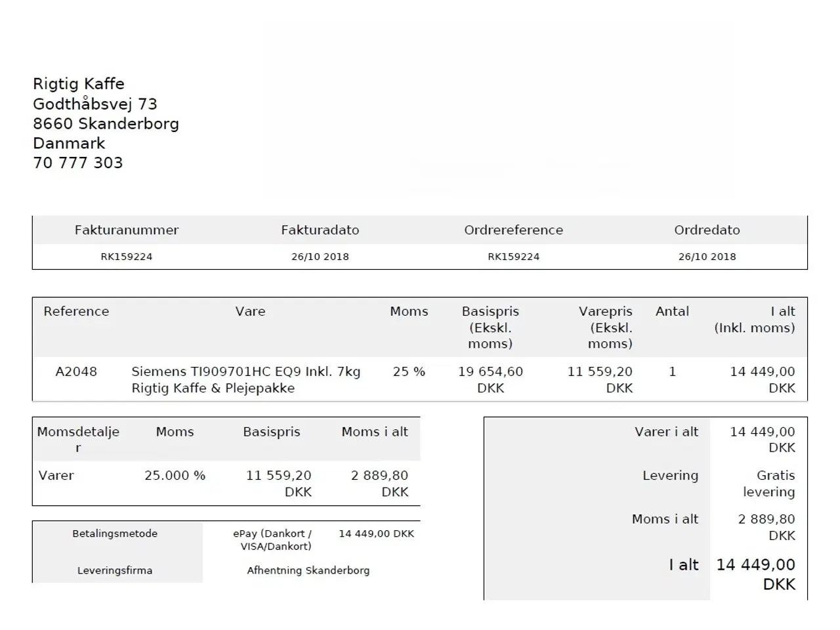Screen dimensions: 840x630
Task: Select the "I alt (Inkl. moms)" column header
Action: click(x=755, y=320)
